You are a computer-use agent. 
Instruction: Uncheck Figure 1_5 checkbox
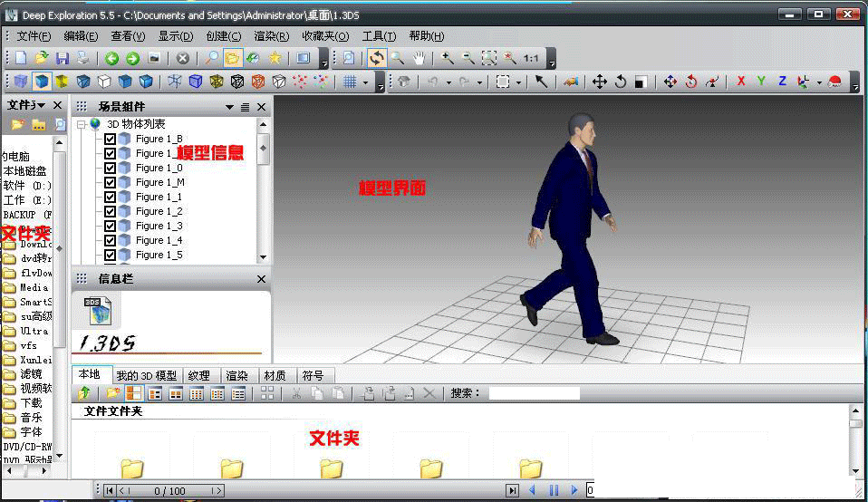tap(110, 255)
